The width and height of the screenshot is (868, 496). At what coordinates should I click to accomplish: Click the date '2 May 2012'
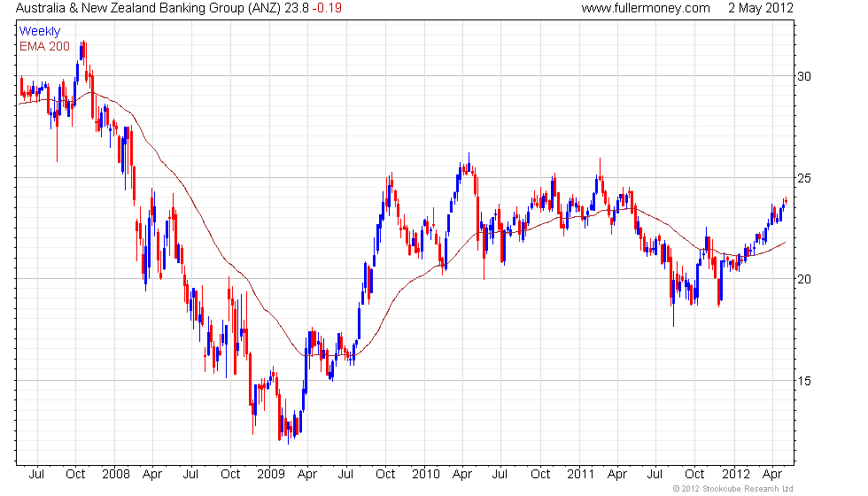pyautogui.click(x=761, y=8)
